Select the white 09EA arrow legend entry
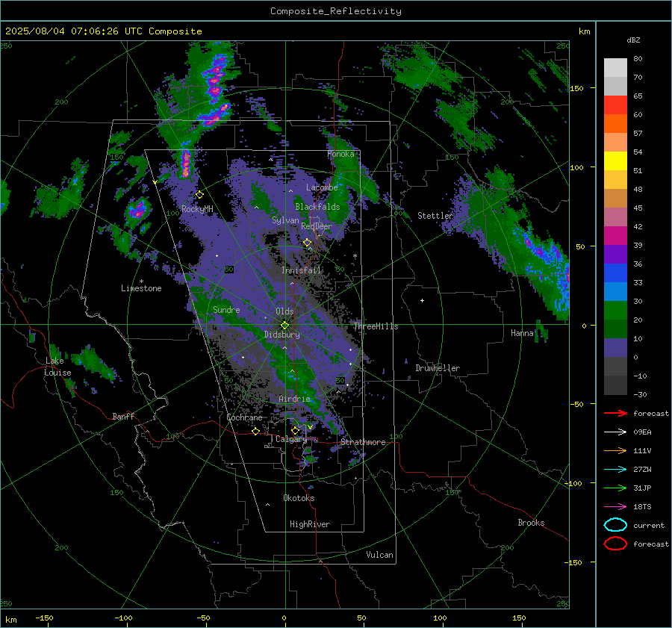This screenshot has height=628, width=672. pos(615,432)
